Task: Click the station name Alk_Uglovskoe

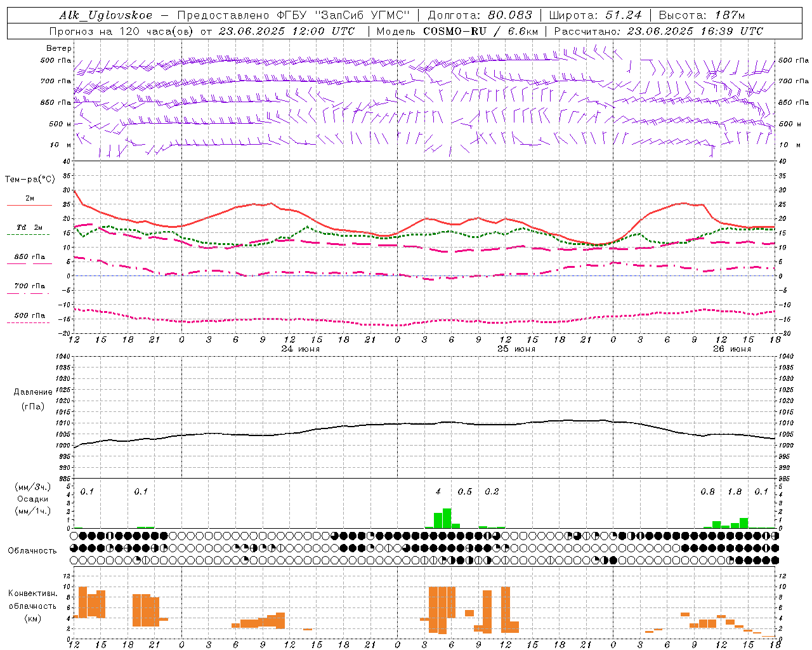Action: click(x=106, y=15)
